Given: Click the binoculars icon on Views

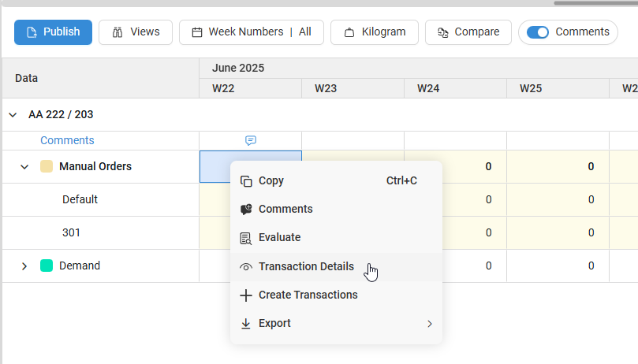Looking at the screenshot, I should coord(118,32).
